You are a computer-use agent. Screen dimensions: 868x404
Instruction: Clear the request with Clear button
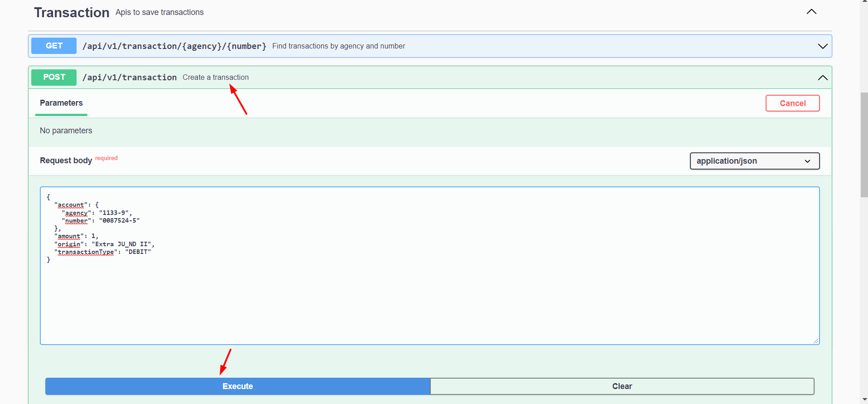pyautogui.click(x=622, y=386)
